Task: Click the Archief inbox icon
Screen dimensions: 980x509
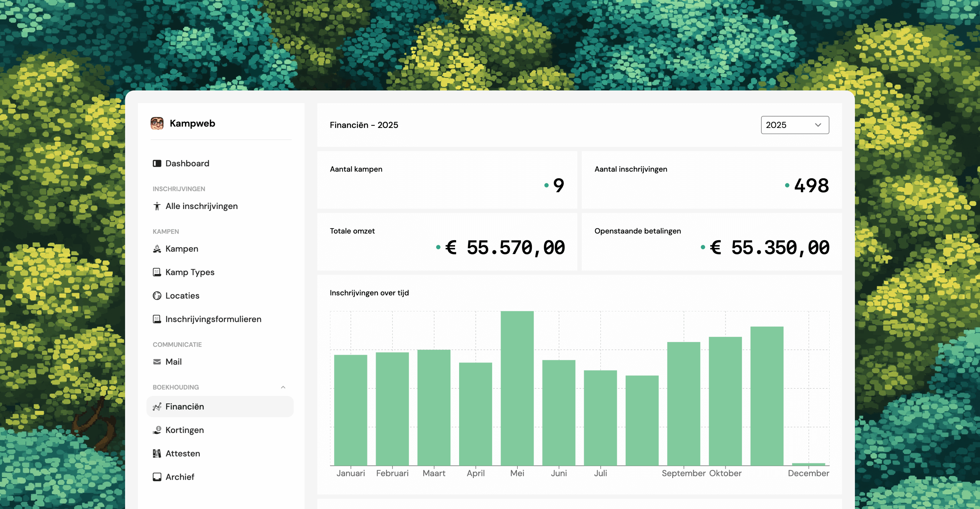Action: 157,477
